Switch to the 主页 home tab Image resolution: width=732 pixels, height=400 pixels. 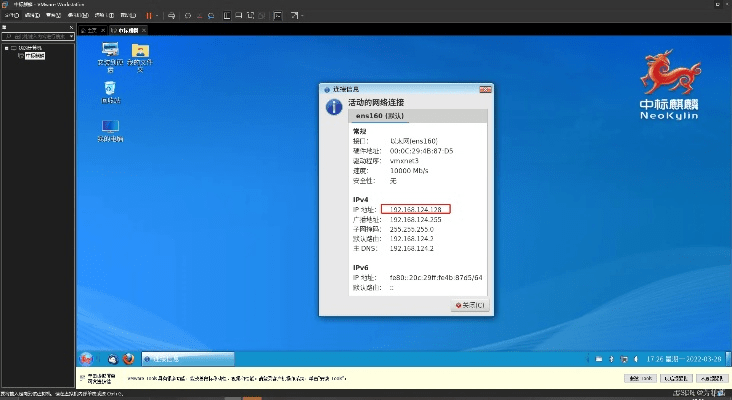pos(92,31)
